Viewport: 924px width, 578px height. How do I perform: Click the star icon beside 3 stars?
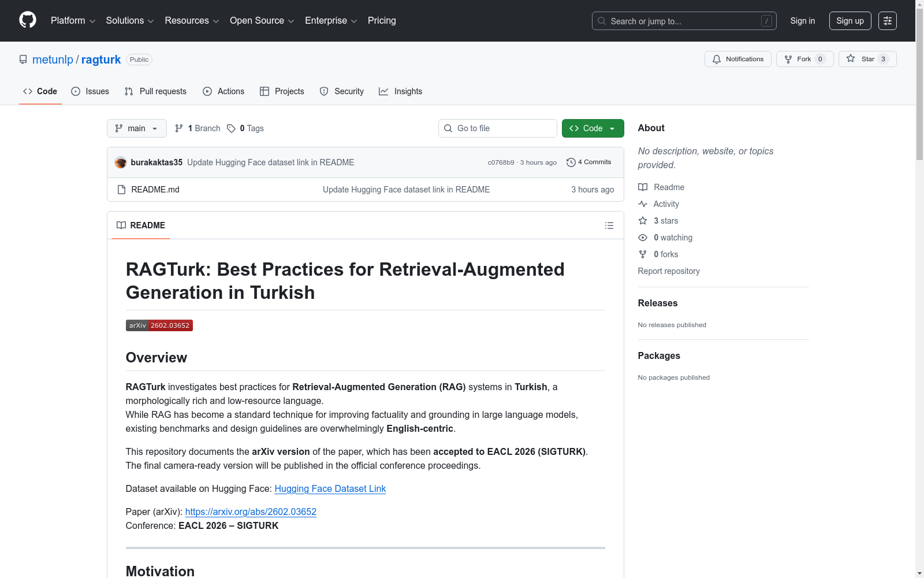click(x=643, y=221)
